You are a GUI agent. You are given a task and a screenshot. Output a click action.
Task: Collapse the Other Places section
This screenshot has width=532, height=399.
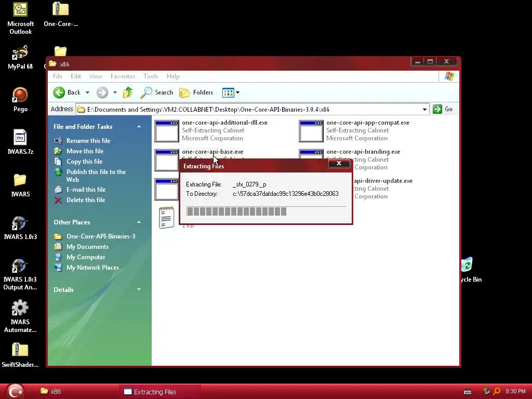(x=139, y=222)
